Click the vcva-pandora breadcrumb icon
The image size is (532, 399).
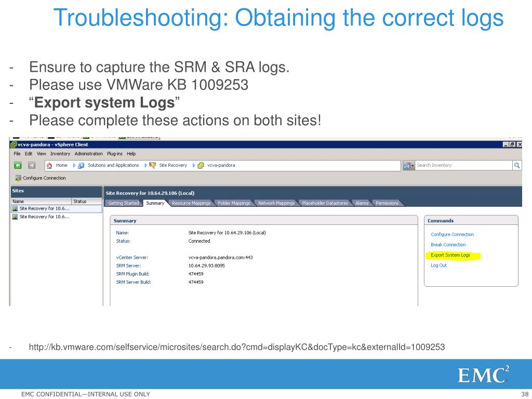[x=201, y=166]
